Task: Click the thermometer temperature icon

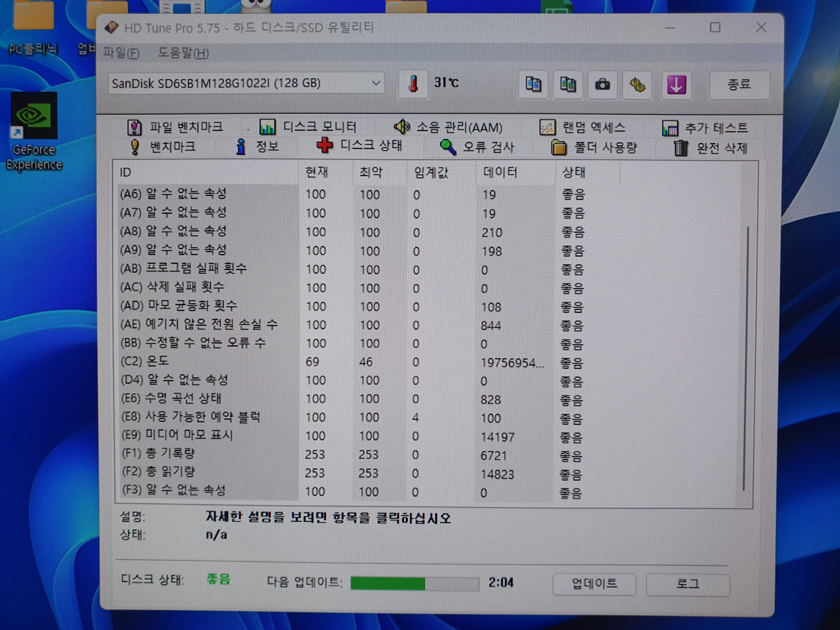Action: pos(413,84)
